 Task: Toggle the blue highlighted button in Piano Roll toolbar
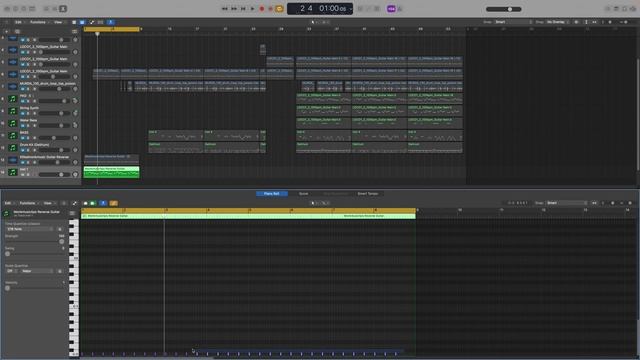[103, 203]
